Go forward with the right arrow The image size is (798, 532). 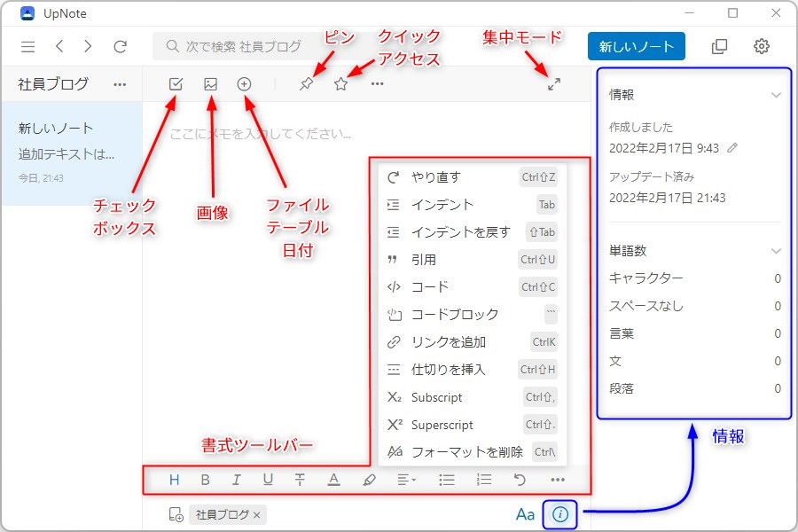[x=88, y=46]
